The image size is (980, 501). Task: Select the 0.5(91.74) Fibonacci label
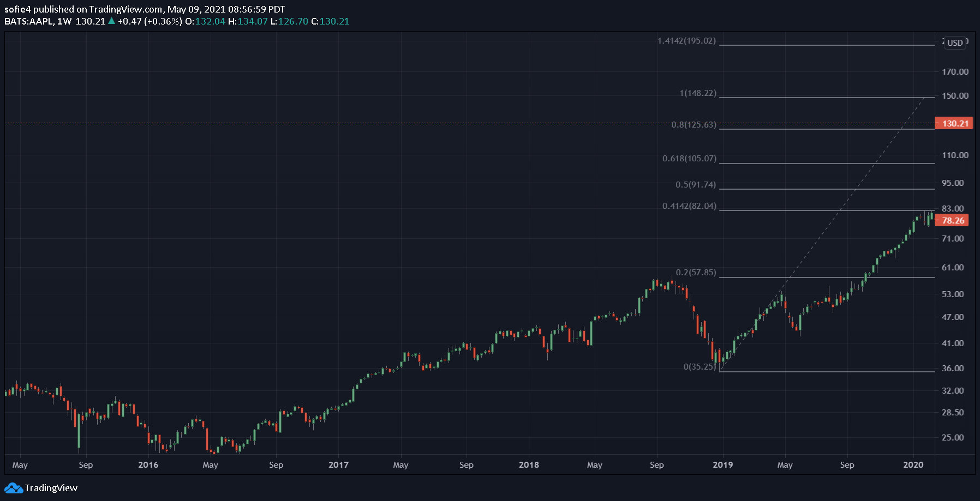(696, 185)
